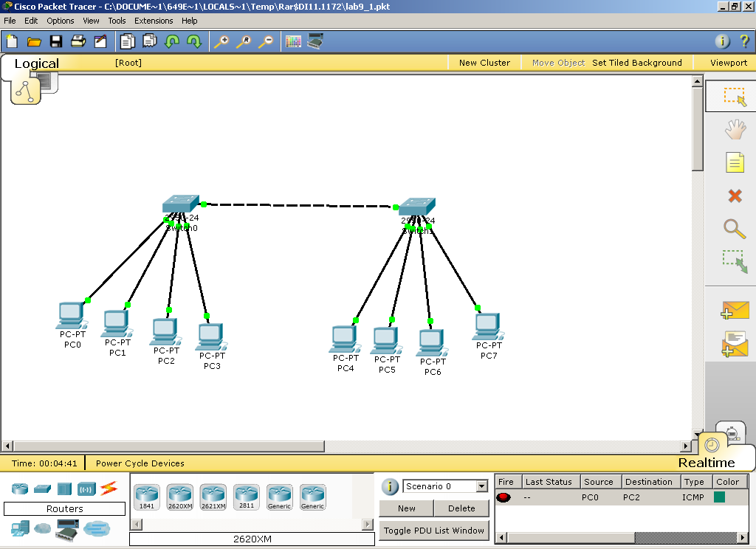This screenshot has width=756, height=549.
Task: Select the 1841 router model
Action: 147,497
